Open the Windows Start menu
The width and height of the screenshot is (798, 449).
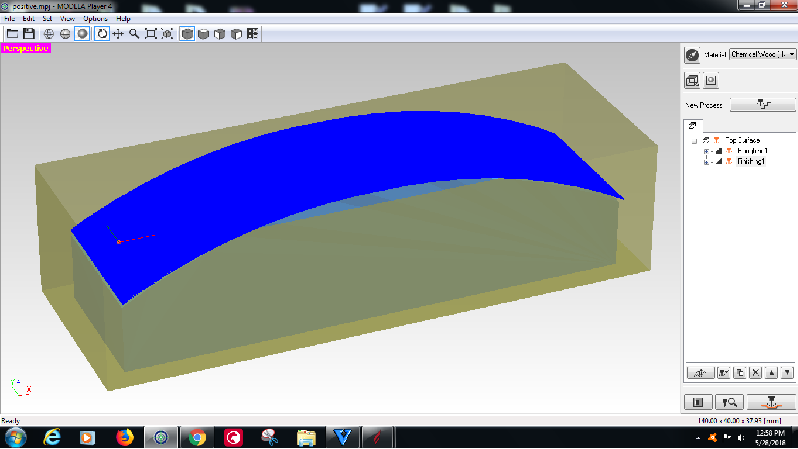[16, 438]
